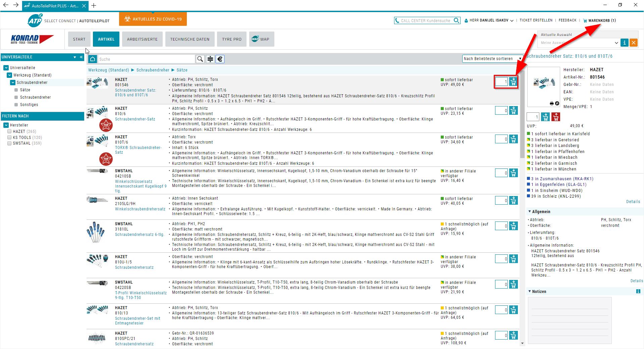Click Schraubendreher breadcrumb link
Screen dimensions: 644x349
click(153, 70)
